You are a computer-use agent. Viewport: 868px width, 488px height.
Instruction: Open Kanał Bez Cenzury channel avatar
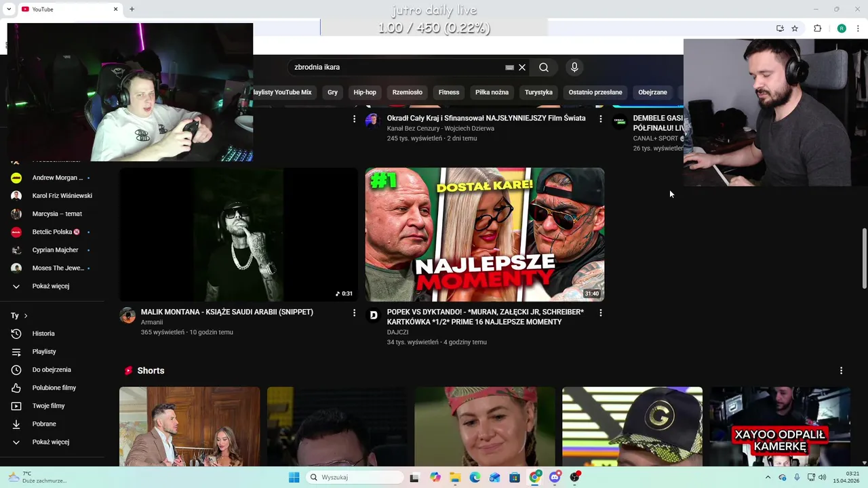pos(372,121)
